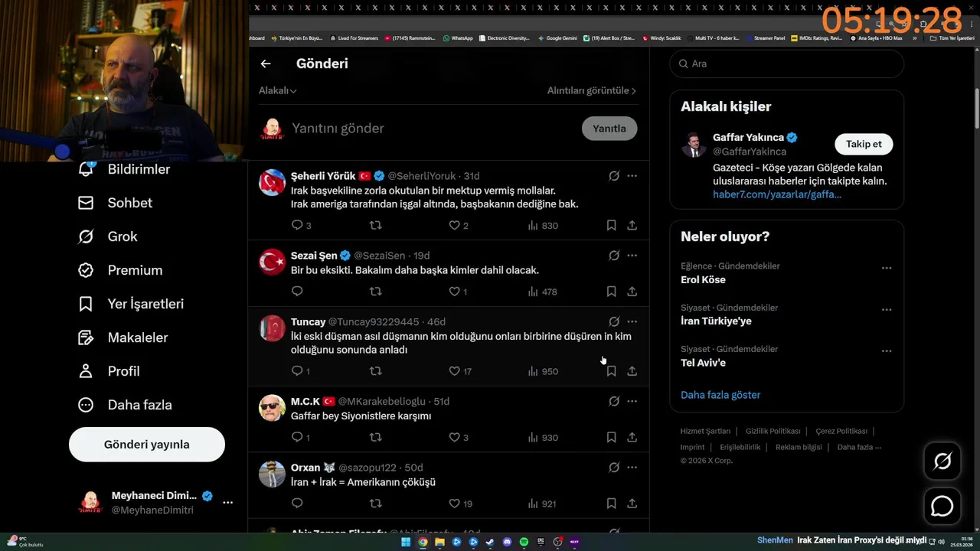Bookmark M.C.K's post
The width and height of the screenshot is (980, 551).
[x=611, y=437]
